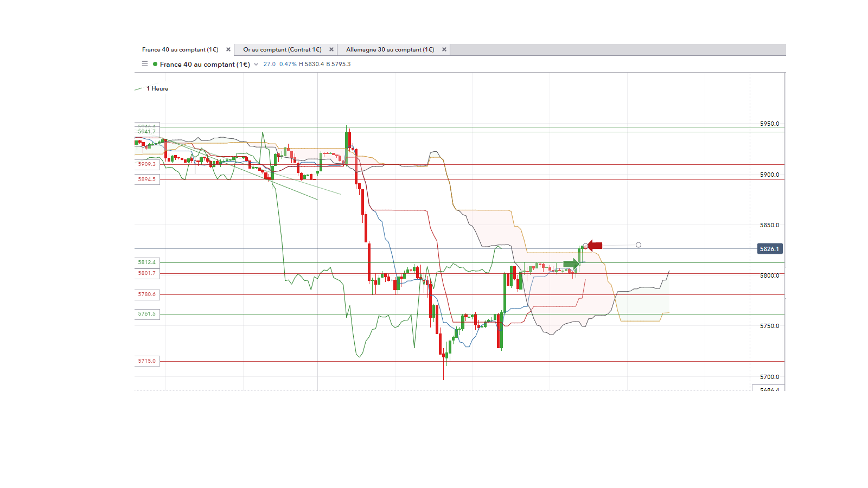Select the 5812.4 green level label
The height and width of the screenshot is (488, 868).
pyautogui.click(x=147, y=262)
